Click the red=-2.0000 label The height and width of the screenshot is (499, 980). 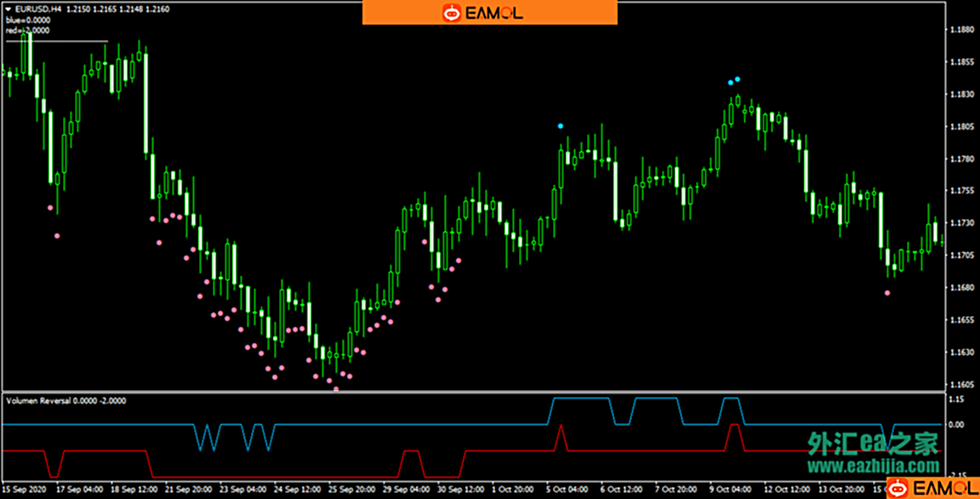tap(27, 30)
